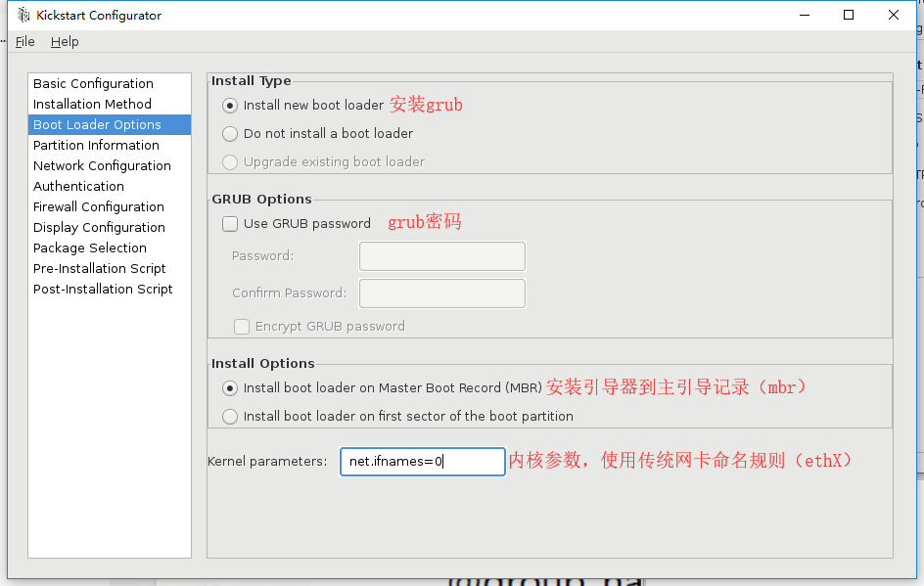Viewport: 924px width, 586px height.
Task: Open the File menu
Action: (24, 42)
